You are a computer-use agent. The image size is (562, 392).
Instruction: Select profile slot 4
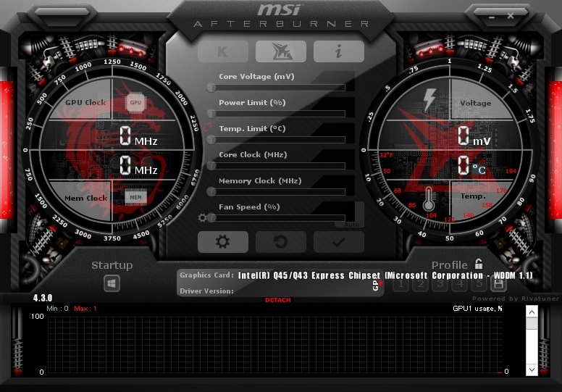459,285
